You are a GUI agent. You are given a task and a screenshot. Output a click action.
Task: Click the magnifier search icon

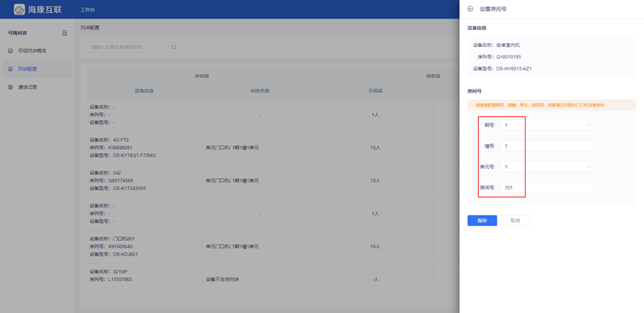174,47
